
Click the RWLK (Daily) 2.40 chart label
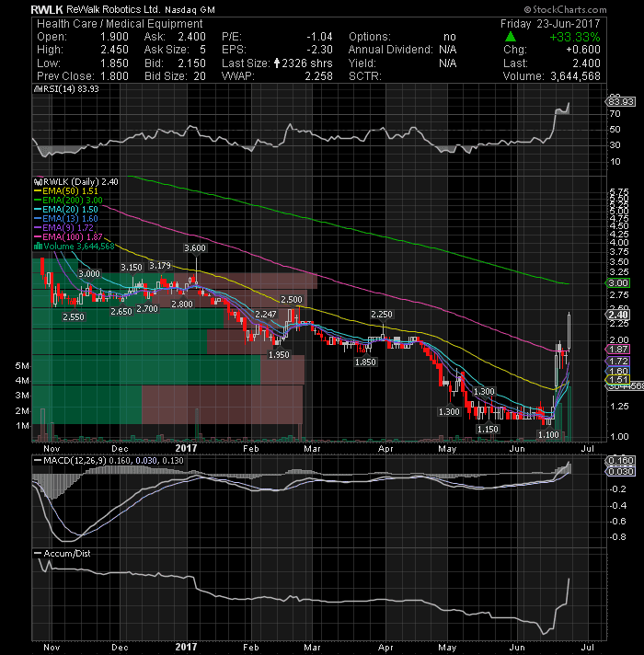point(76,182)
